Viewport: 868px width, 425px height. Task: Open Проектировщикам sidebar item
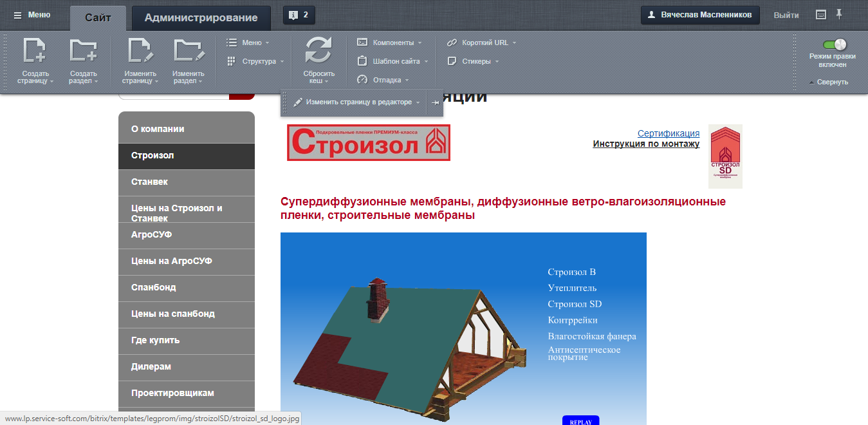(187, 393)
